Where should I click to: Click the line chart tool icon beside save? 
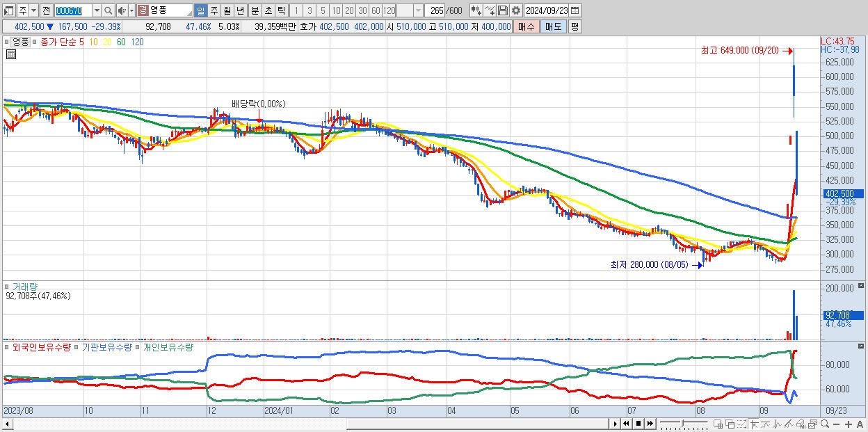pyautogui.click(x=489, y=10)
